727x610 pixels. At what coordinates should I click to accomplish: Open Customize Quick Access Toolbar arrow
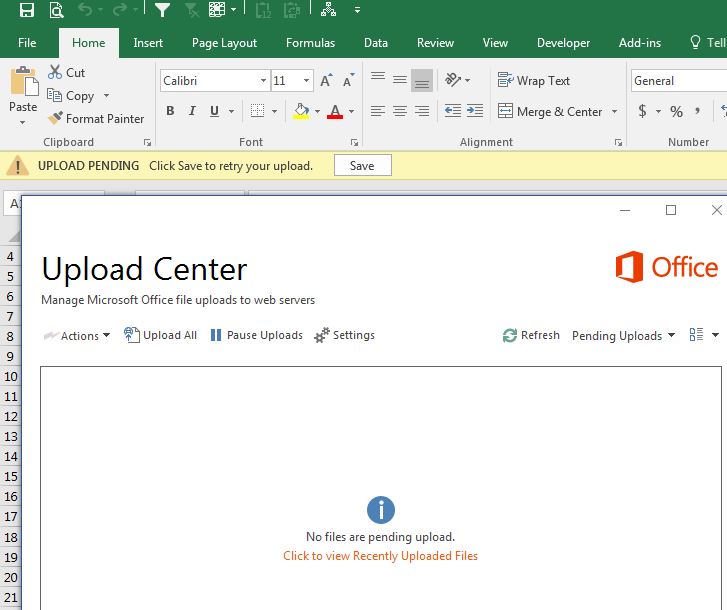(357, 10)
